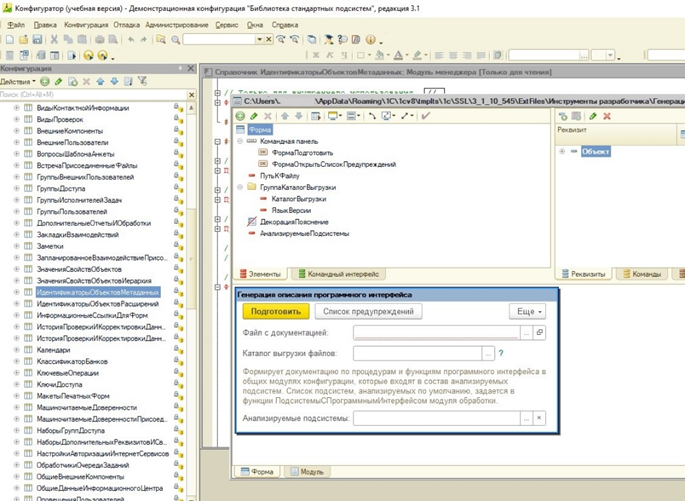685x501 pixels.
Task: Click the question mark help icon beside Каталог выгрузки
Action: tap(501, 353)
